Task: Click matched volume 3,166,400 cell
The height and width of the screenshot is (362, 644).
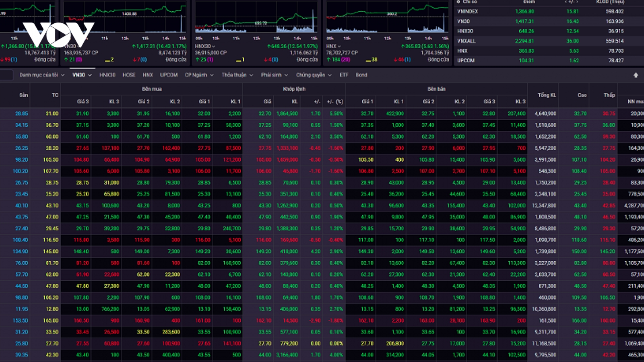Action: coord(287,355)
